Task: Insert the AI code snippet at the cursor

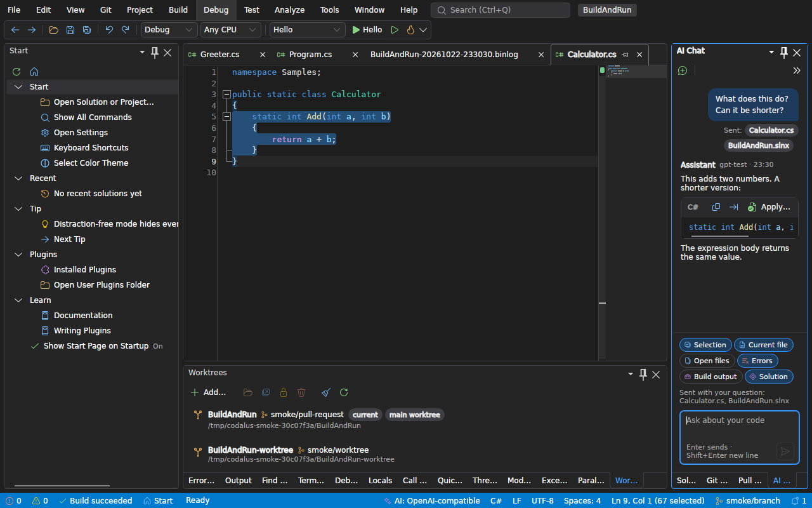Action: pos(734,207)
